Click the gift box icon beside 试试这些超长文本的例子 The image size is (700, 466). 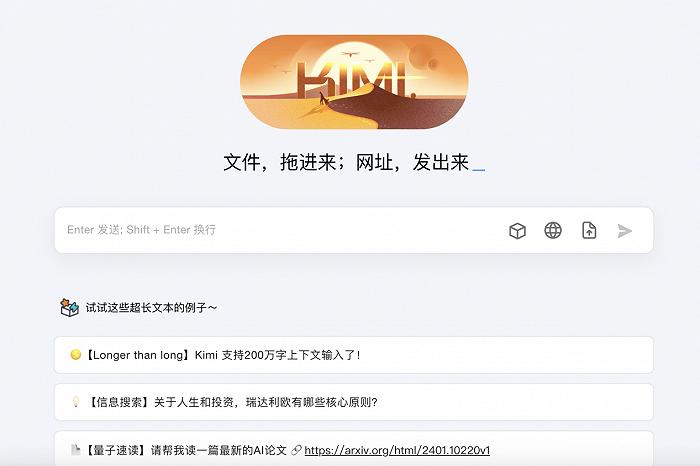click(x=69, y=308)
